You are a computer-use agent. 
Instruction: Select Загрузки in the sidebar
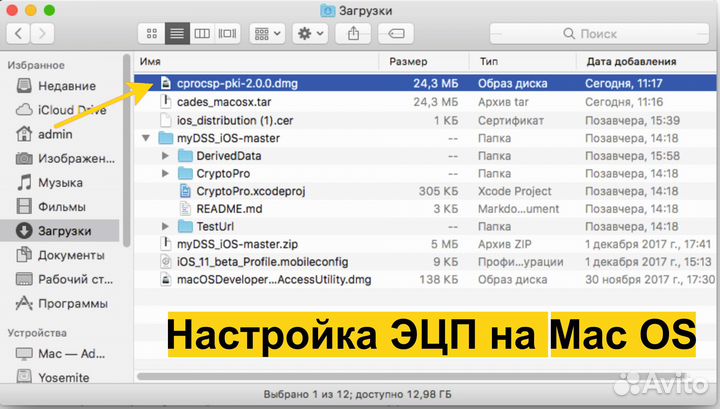tap(61, 231)
